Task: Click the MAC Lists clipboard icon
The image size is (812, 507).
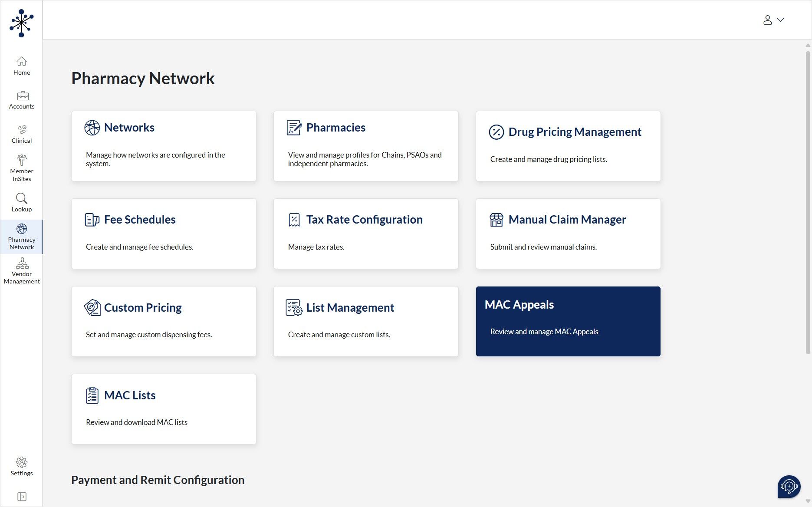Action: (92, 395)
